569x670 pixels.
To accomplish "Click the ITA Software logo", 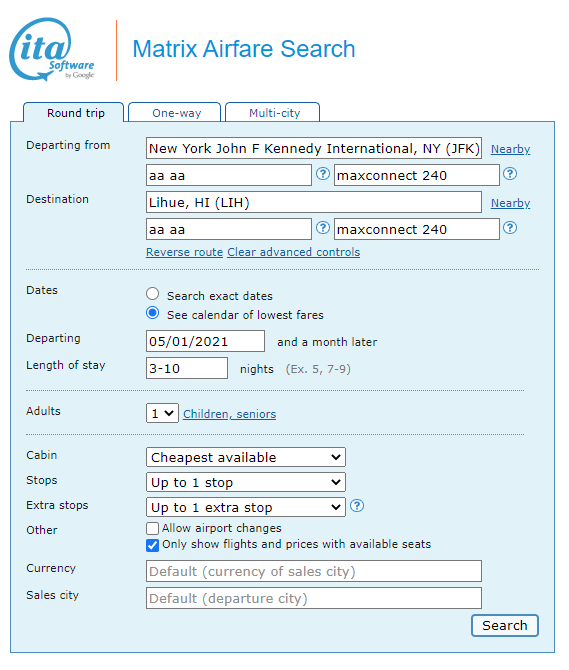I will tap(52, 49).
